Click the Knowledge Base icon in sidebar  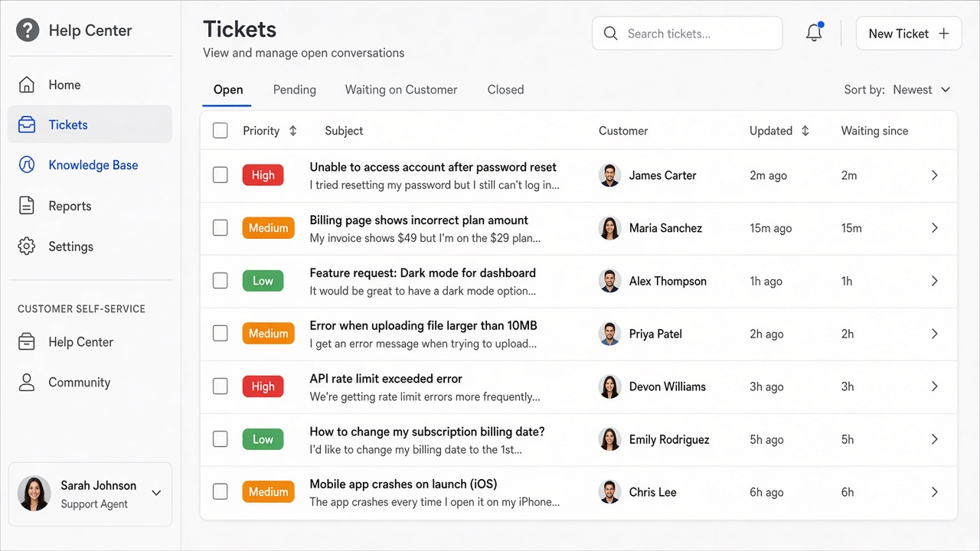tap(27, 165)
